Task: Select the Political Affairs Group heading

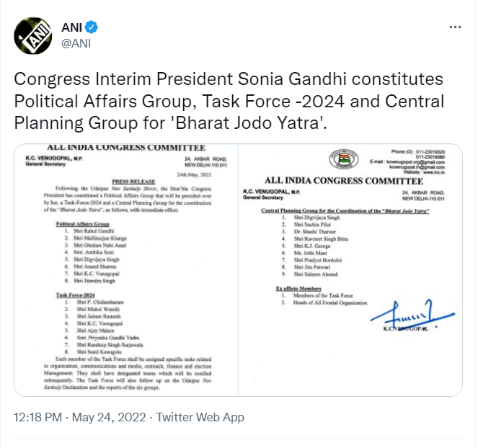Action: [82, 224]
